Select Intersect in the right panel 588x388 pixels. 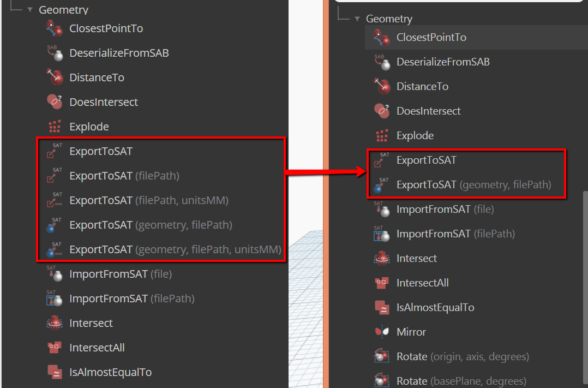coord(416,258)
